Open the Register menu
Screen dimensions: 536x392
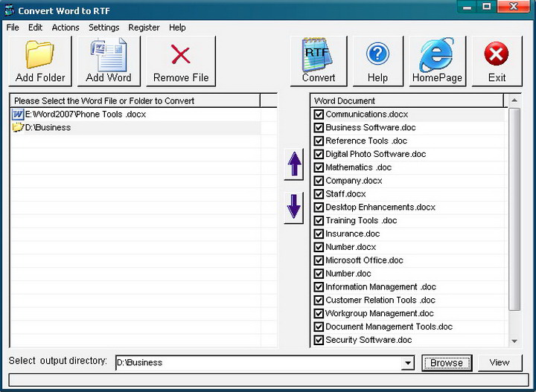(x=144, y=28)
